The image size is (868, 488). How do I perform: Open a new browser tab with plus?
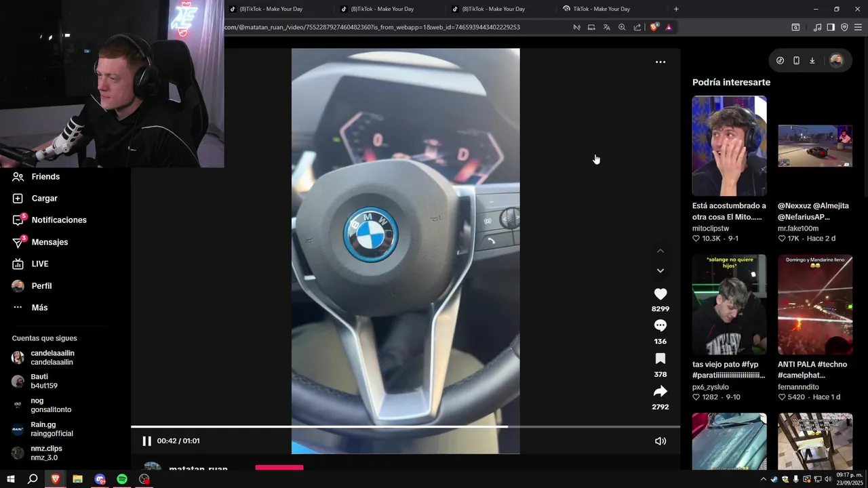tap(676, 9)
